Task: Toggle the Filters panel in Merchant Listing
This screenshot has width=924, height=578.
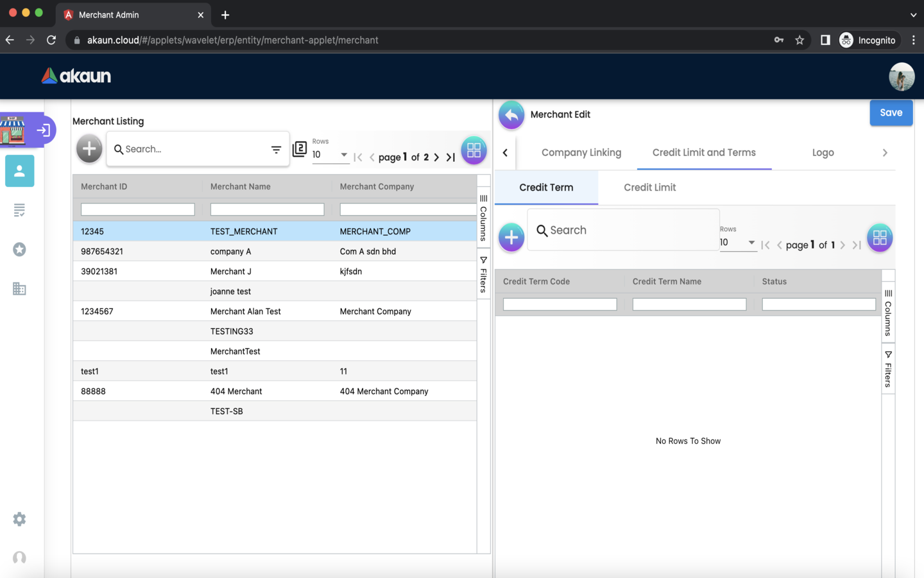Action: coord(484,275)
